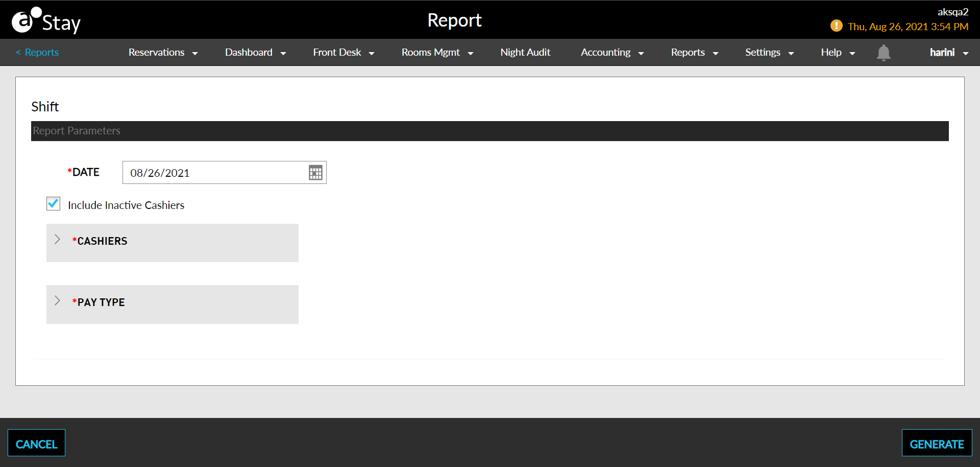
Task: Open the Help menu
Action: click(x=838, y=53)
